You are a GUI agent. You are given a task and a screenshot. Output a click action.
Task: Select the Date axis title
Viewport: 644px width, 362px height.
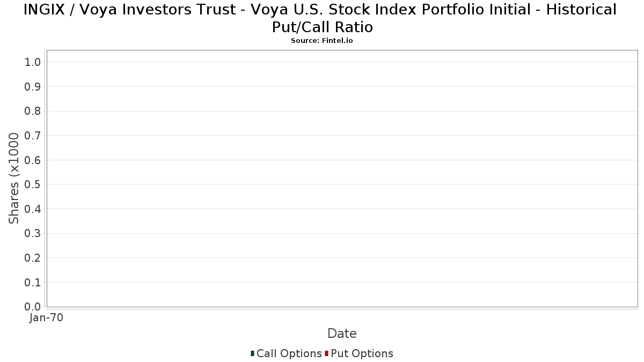click(342, 334)
